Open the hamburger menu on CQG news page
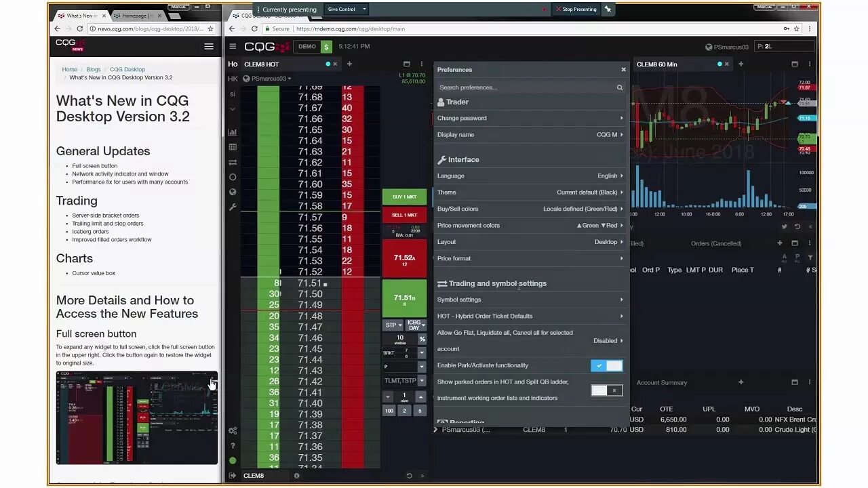Screen dimensions: 868x488 [209, 47]
